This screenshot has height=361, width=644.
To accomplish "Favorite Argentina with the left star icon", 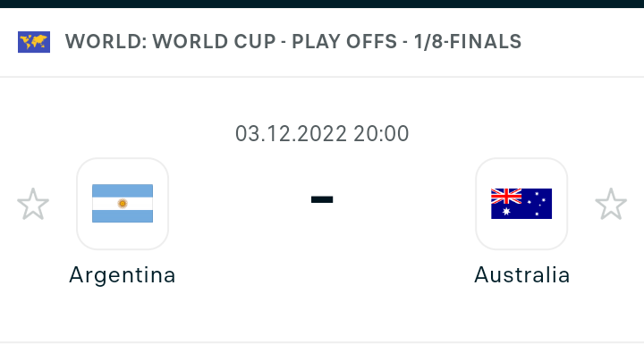I will [33, 204].
